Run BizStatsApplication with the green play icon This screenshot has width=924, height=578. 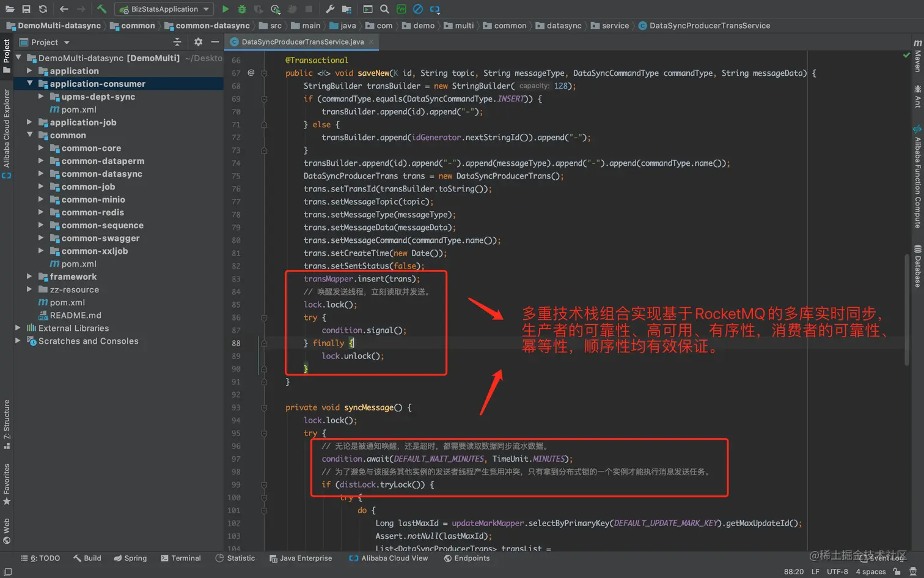click(226, 9)
